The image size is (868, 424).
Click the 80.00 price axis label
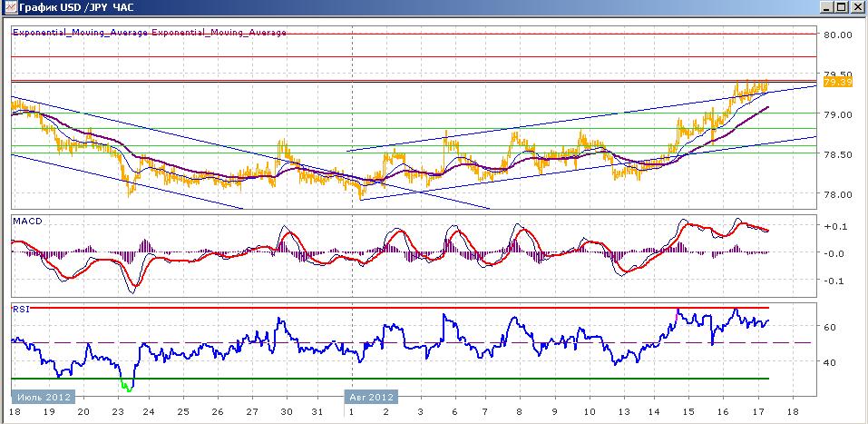(837, 35)
